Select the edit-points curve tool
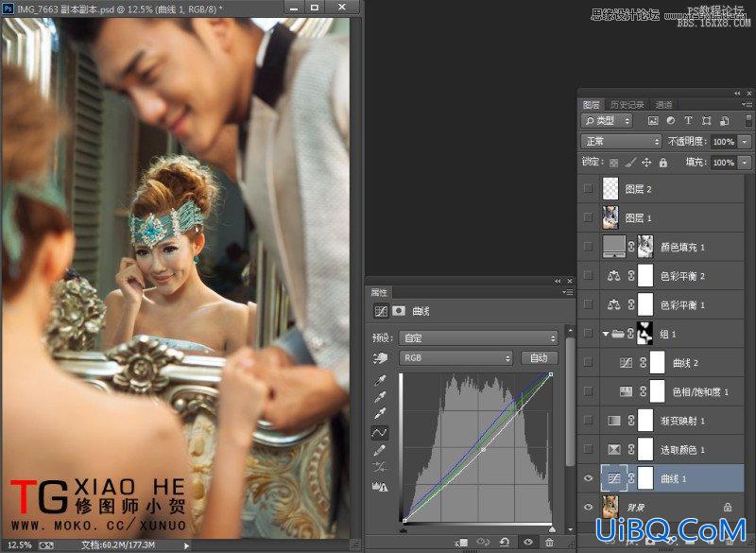 tap(380, 432)
